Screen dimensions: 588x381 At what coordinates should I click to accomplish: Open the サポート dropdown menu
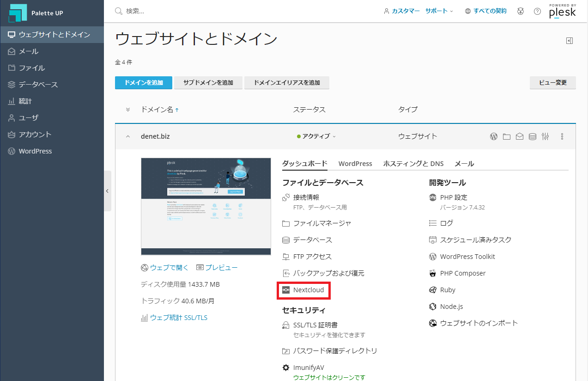439,11
